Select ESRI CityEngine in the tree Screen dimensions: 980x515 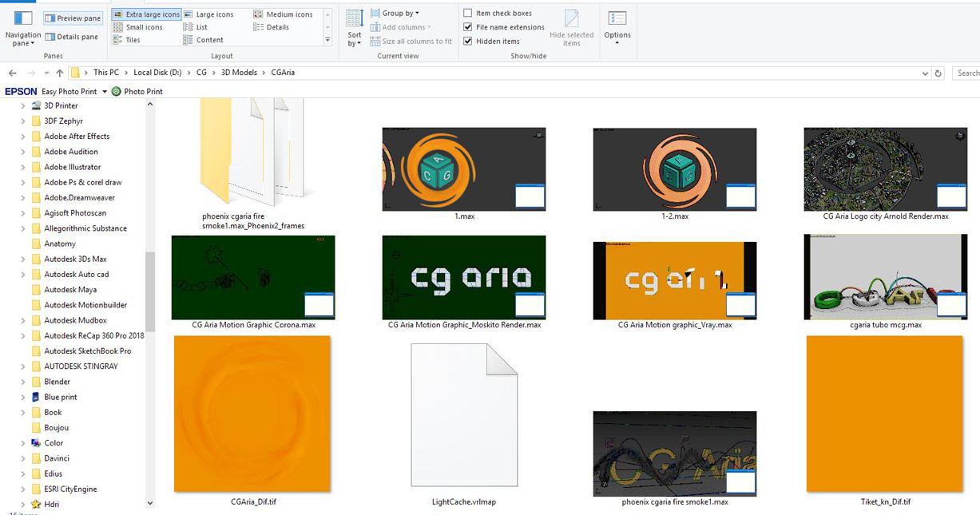[69, 489]
